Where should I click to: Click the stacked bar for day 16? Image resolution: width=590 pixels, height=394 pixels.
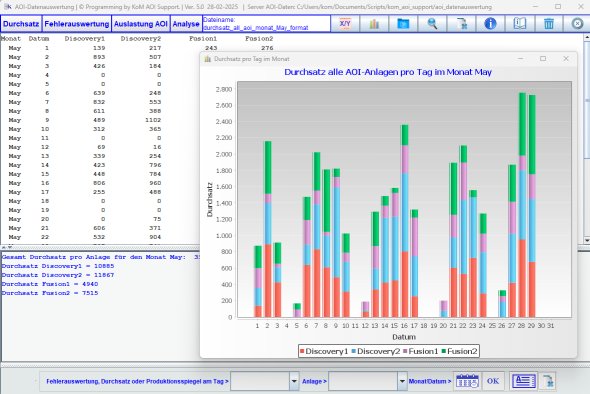[404, 221]
